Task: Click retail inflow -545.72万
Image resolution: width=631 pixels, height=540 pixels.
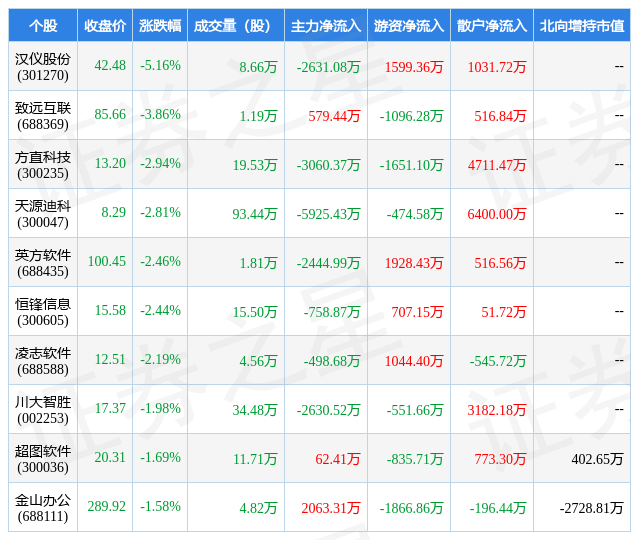Action: 498,361
